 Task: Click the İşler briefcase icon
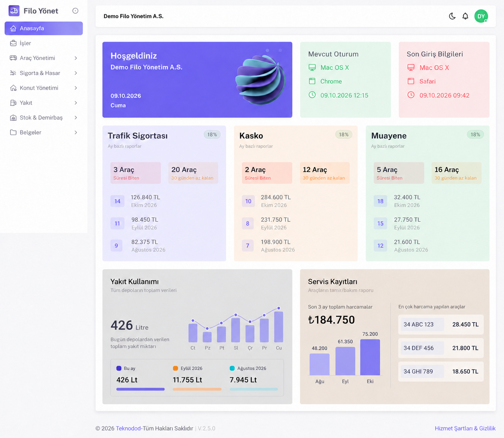[13, 43]
